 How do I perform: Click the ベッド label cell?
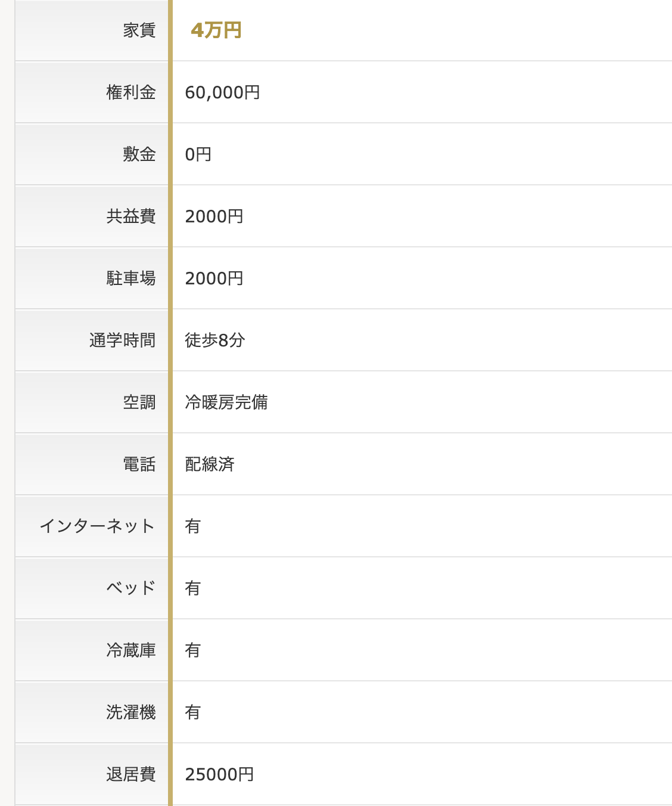click(x=131, y=588)
